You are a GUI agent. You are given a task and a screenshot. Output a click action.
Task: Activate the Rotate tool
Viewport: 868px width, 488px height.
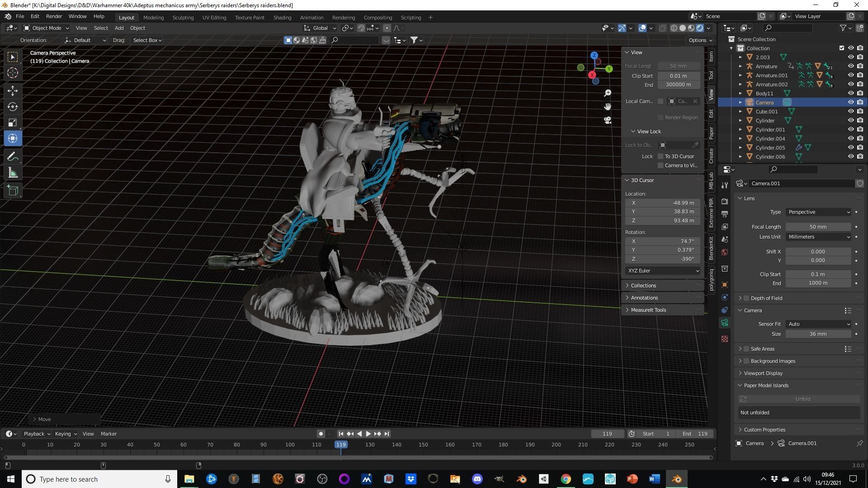pos(13,107)
